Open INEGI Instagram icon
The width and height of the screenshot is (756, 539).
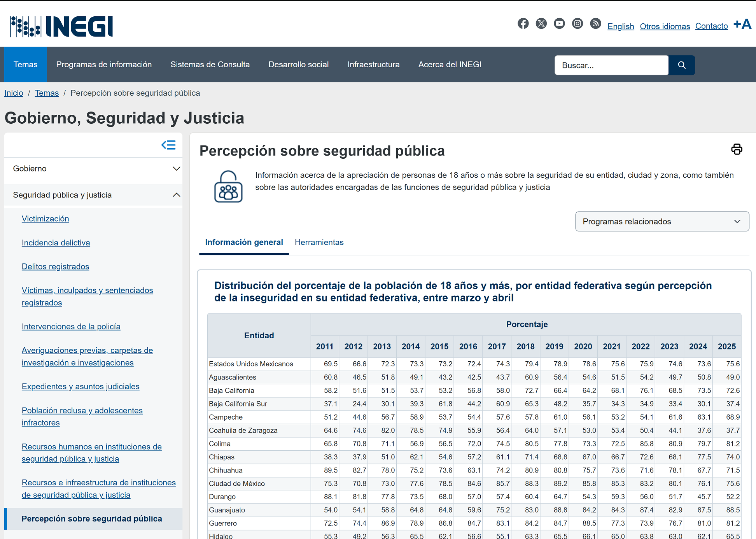577,24
